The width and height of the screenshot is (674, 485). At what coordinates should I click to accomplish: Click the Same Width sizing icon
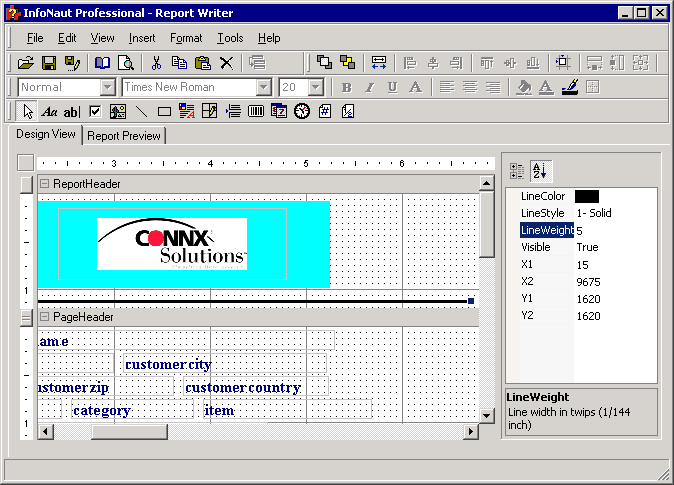pyautogui.click(x=379, y=62)
